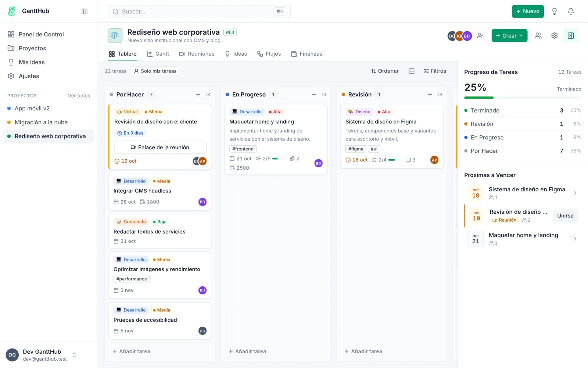
Task: Expand the Maquetar home y landing upcoming item
Action: tap(575, 239)
